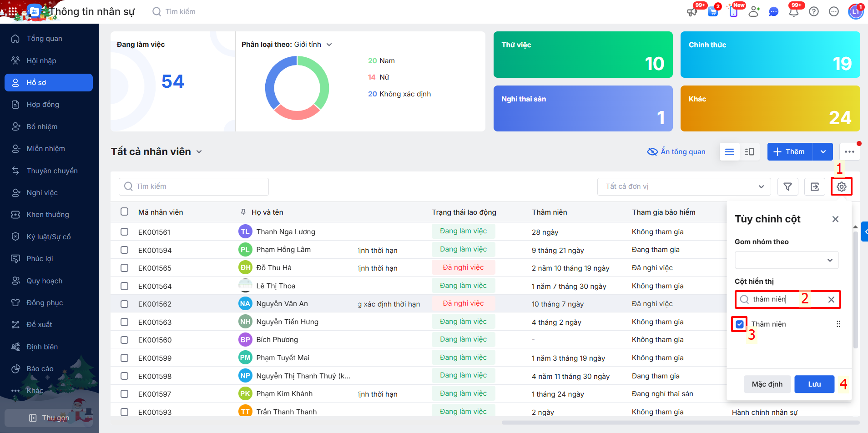The image size is (868, 433).
Task: Click the filter funnel icon
Action: pyautogui.click(x=787, y=186)
